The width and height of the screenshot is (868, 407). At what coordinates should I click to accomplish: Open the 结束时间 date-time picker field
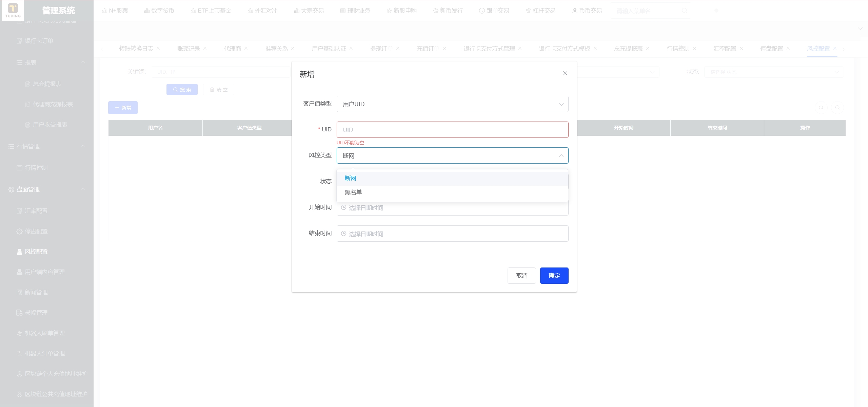[452, 234]
